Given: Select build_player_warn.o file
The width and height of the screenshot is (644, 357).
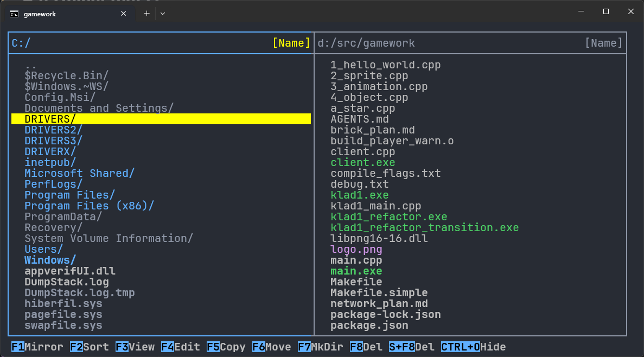Looking at the screenshot, I should click(x=392, y=141).
